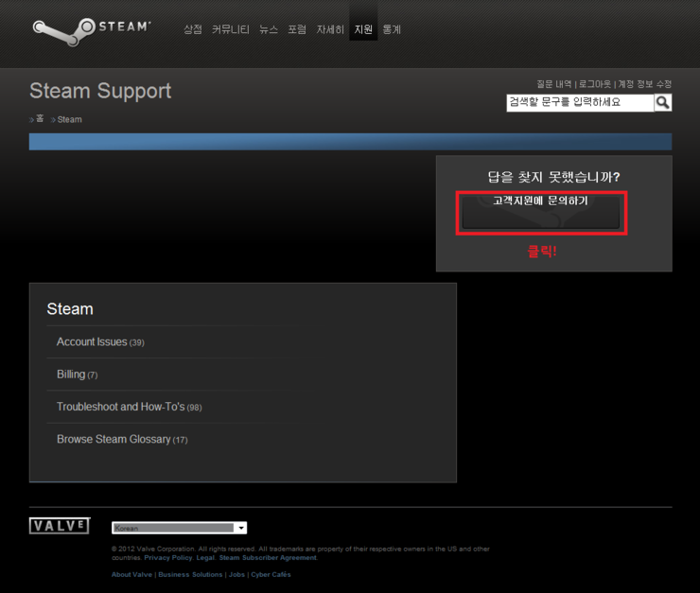
Task: Click the Privacy Policy link
Action: [x=168, y=558]
